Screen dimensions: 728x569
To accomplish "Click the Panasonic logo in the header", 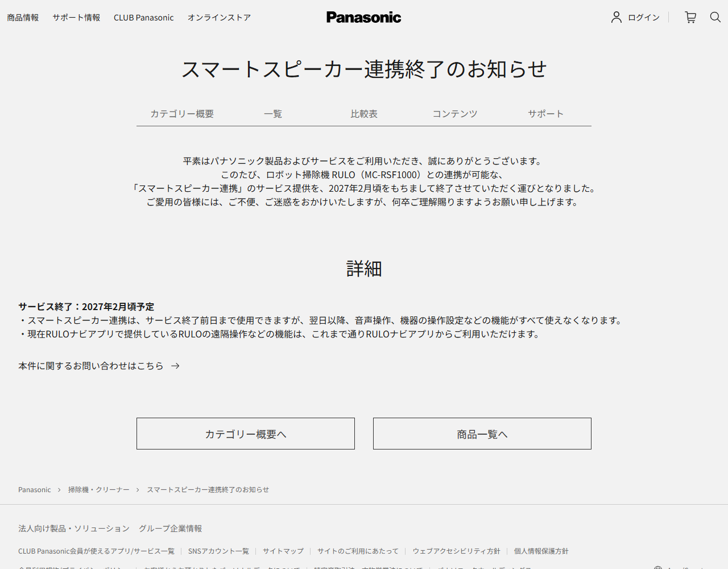I will [x=364, y=18].
